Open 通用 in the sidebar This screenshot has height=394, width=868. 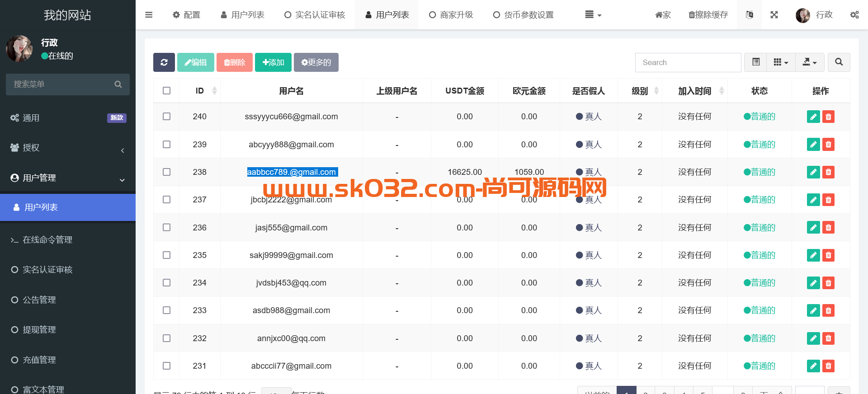point(68,118)
